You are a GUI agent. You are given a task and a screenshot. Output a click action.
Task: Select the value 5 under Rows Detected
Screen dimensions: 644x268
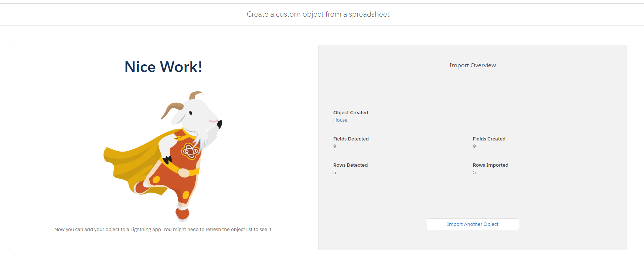coord(335,173)
